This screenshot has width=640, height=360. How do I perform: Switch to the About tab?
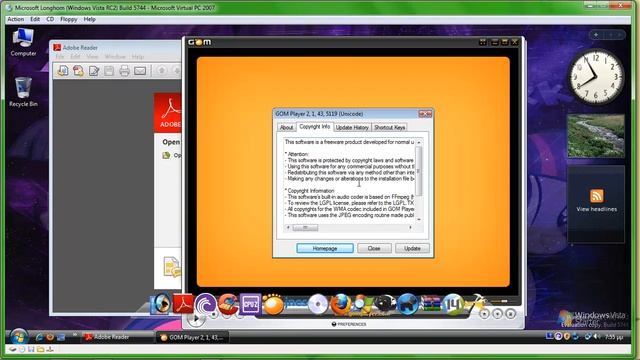pos(286,127)
